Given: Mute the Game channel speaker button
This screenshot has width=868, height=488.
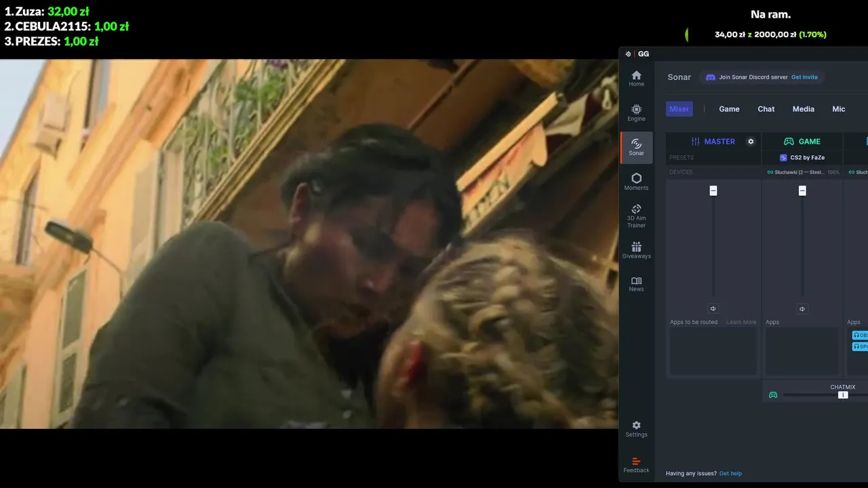Looking at the screenshot, I should pos(802,308).
